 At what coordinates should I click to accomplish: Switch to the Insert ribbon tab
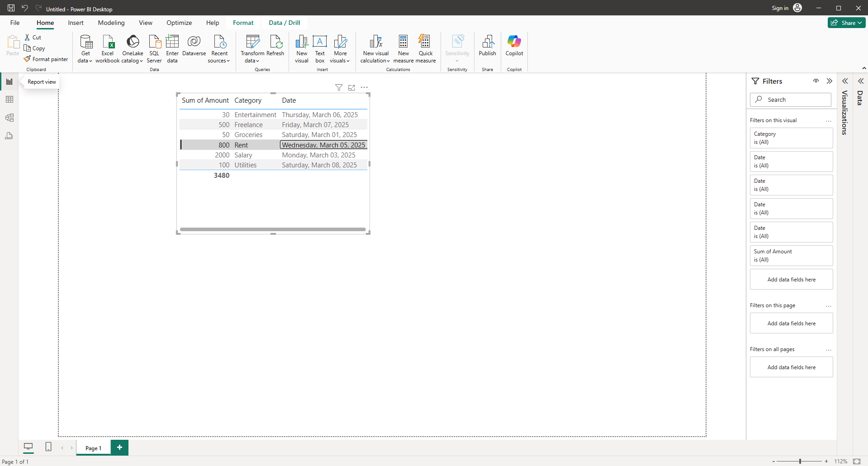tap(76, 23)
